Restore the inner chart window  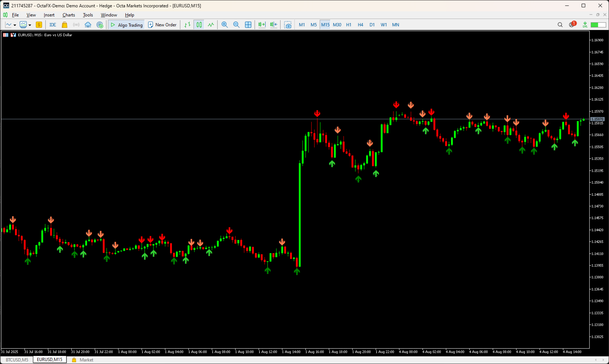pyautogui.click(x=598, y=15)
